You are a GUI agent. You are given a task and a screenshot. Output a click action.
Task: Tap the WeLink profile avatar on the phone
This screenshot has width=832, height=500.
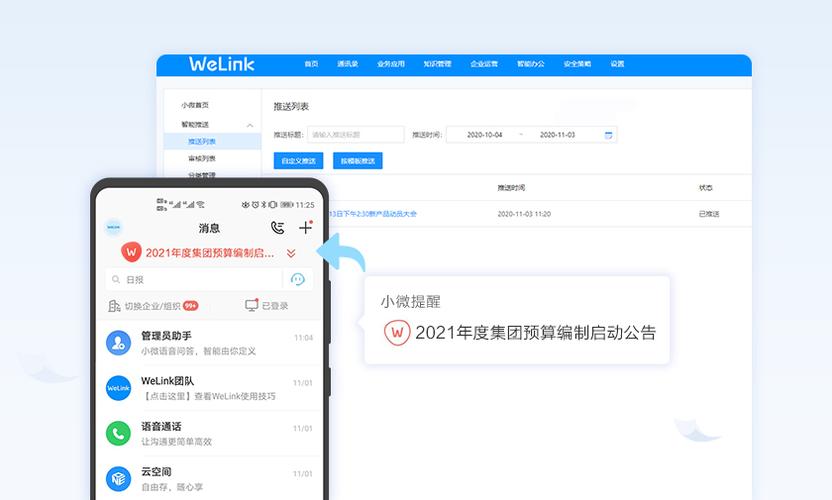[114, 227]
